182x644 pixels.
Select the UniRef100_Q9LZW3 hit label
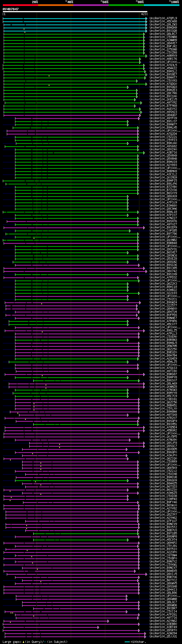[x=163, y=24]
